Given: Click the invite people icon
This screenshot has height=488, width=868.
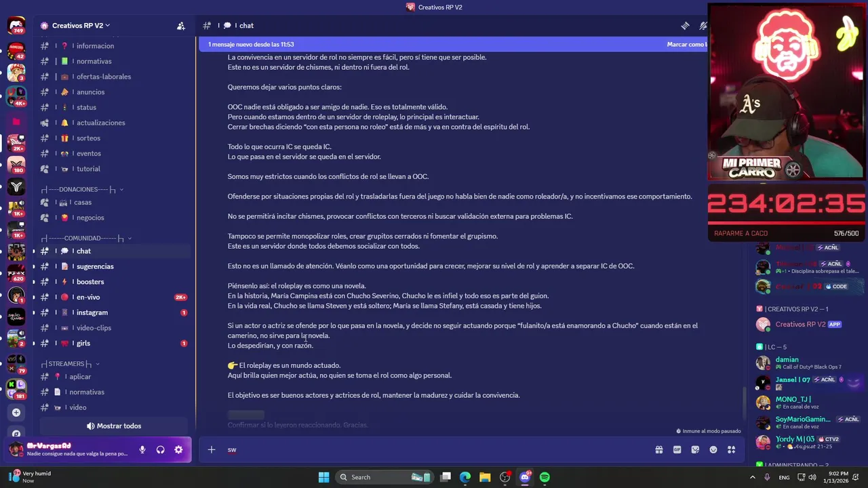Looking at the screenshot, I should (180, 26).
